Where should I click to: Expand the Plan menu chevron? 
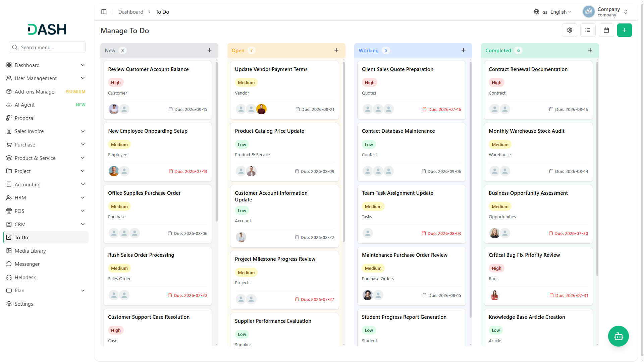[x=83, y=291]
